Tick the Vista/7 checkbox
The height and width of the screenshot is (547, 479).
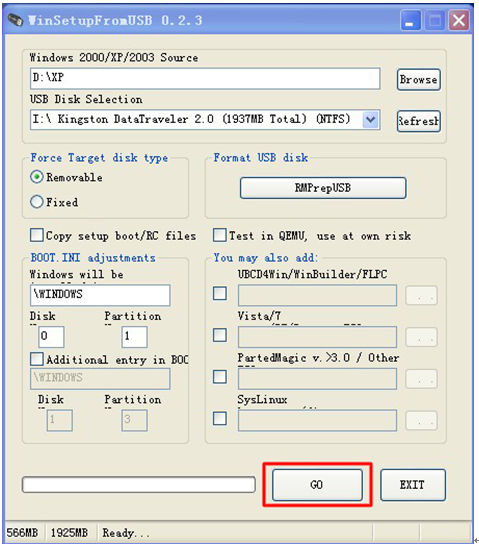click(219, 335)
